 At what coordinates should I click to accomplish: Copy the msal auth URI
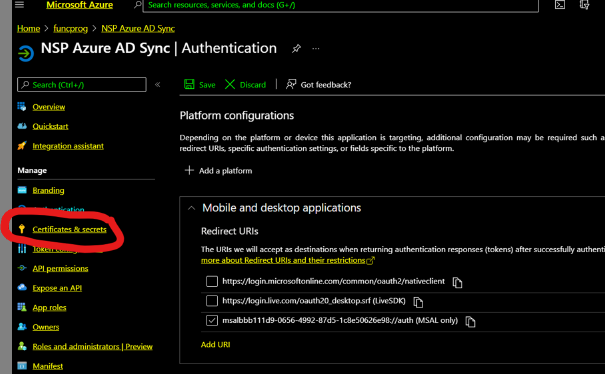tap(470, 322)
